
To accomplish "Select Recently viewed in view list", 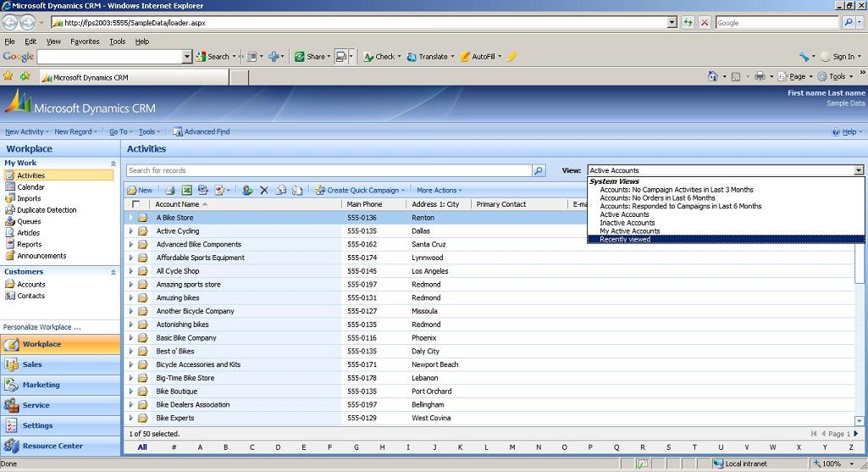I will click(x=726, y=239).
